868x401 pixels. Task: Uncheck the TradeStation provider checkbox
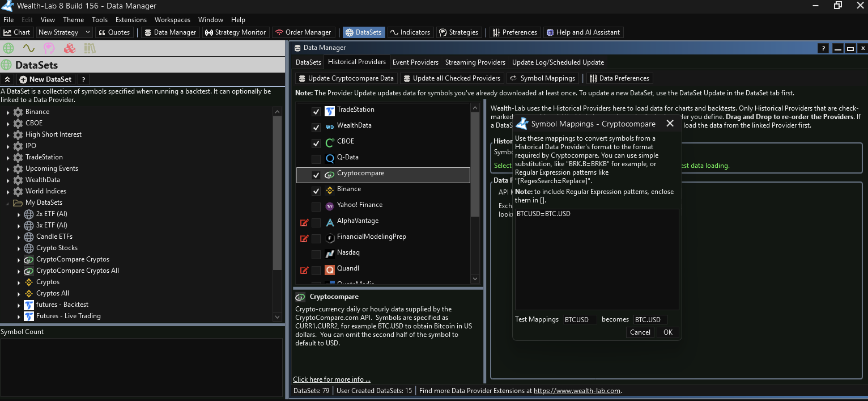(x=316, y=112)
